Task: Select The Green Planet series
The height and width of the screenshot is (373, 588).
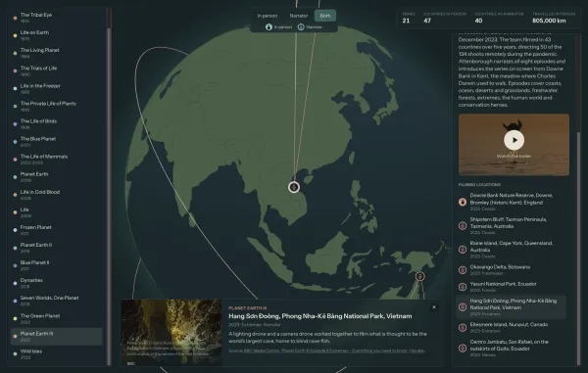Action: click(x=56, y=318)
